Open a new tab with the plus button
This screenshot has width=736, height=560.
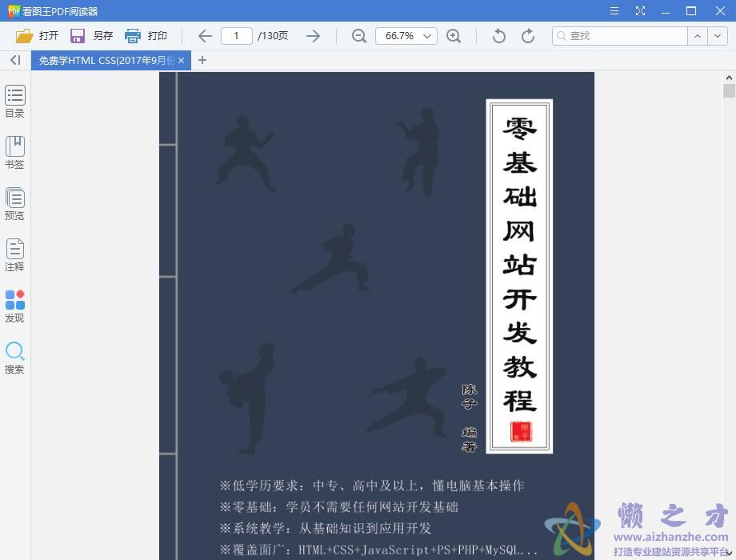pyautogui.click(x=202, y=60)
